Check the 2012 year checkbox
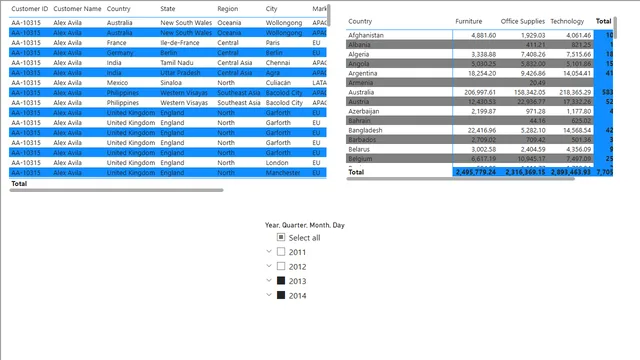Viewport: 640px width, 360px height. pos(281,266)
